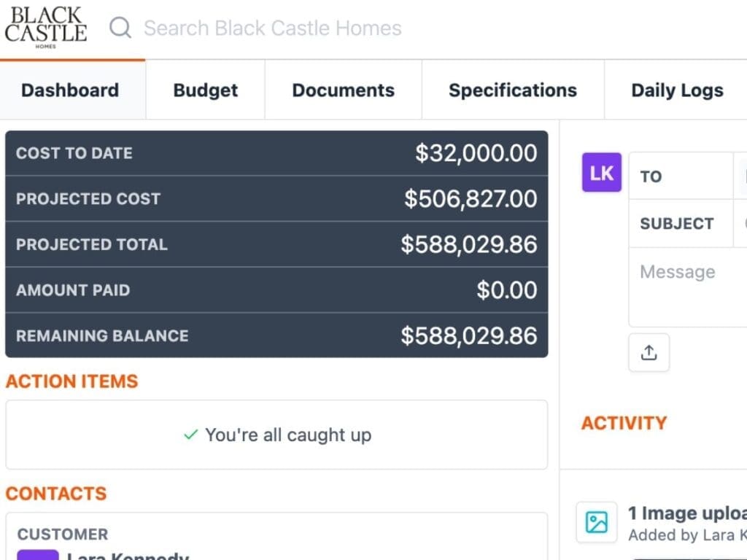Select the Specifications tab
The width and height of the screenshot is (747, 560).
pos(512,90)
